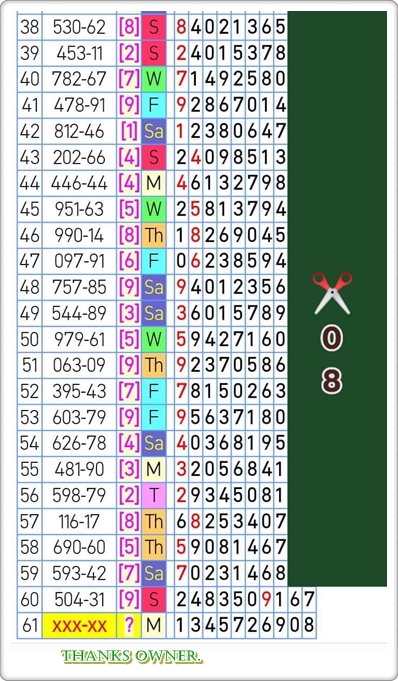Screen dimensions: 398x681
Task: Select result 530-62 in row 38
Action: (80, 28)
